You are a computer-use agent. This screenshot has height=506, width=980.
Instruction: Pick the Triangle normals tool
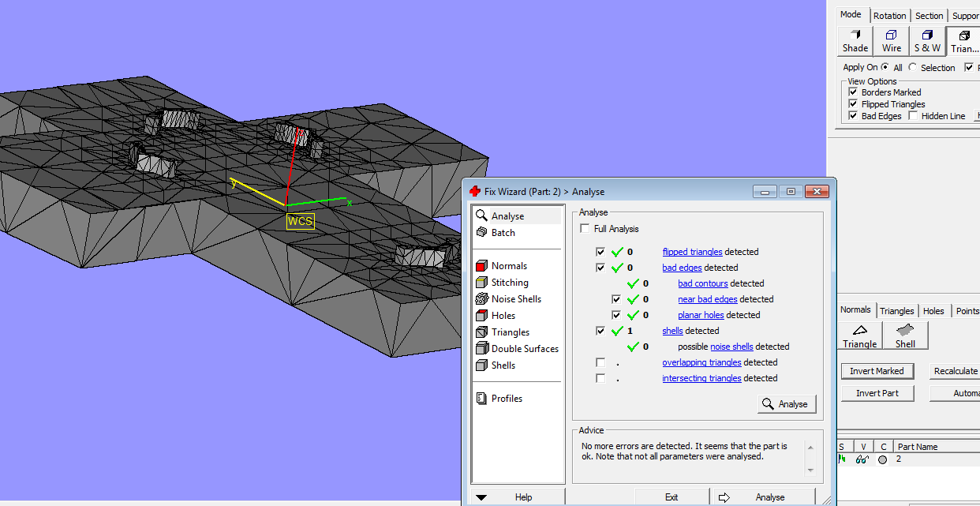pyautogui.click(x=859, y=335)
